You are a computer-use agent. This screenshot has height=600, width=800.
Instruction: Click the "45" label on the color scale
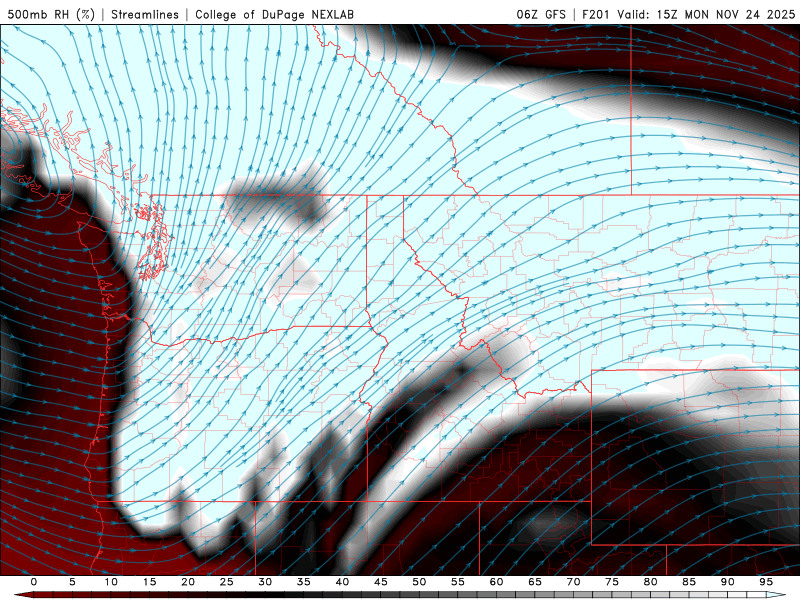[381, 582]
